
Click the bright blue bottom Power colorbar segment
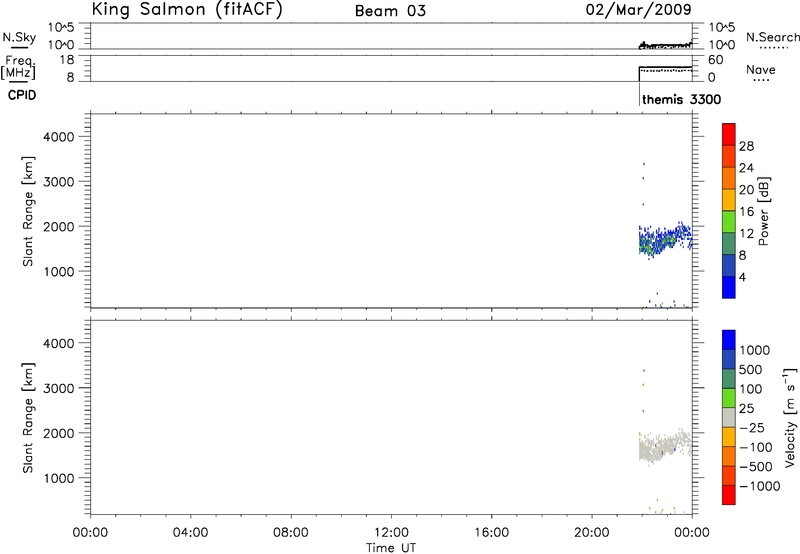coord(729,287)
